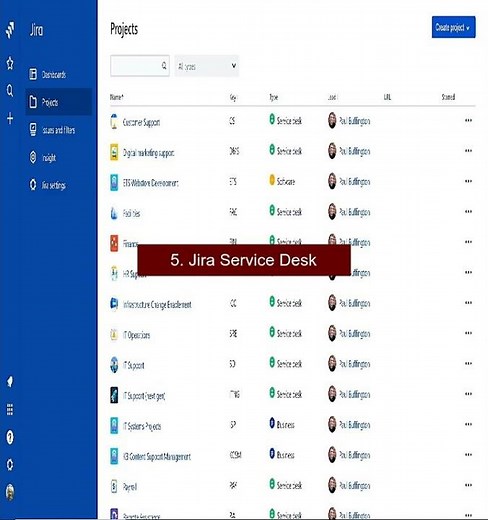Click the Infrastructure Change Enablement project avatar

pyautogui.click(x=114, y=304)
